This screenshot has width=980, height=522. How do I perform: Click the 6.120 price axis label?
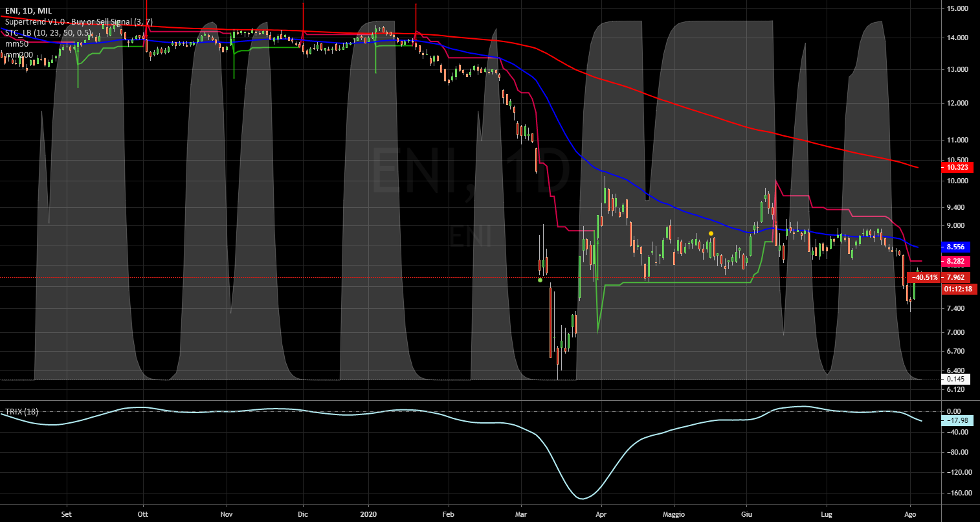tap(957, 390)
